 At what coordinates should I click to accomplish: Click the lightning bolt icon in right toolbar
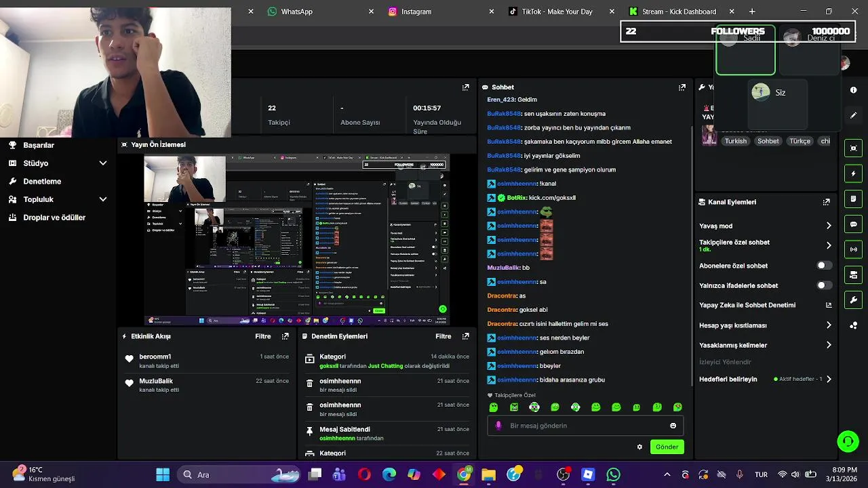[853, 174]
